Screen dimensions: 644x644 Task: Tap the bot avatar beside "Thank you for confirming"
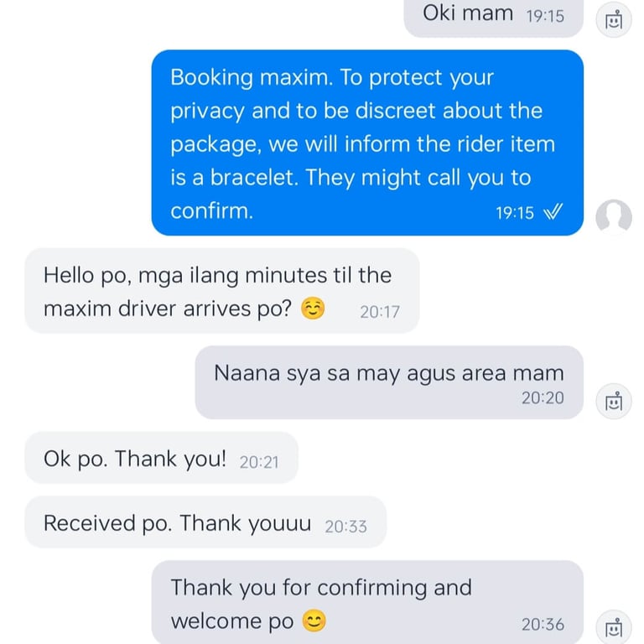[x=614, y=627]
